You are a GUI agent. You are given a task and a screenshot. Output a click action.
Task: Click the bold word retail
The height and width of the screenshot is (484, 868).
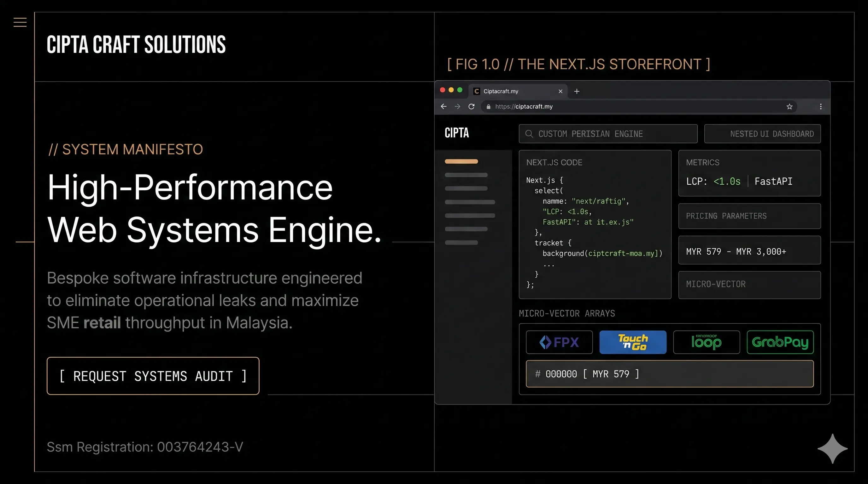pos(102,322)
